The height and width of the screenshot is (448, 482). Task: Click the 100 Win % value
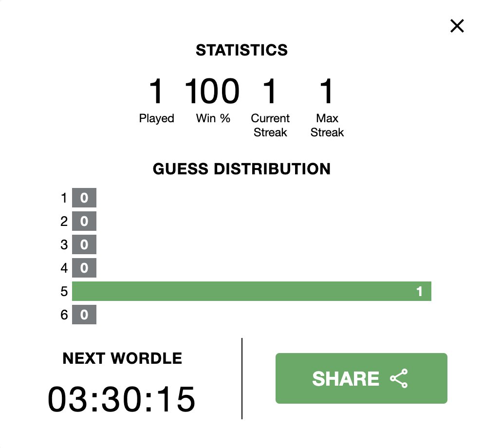tap(212, 91)
